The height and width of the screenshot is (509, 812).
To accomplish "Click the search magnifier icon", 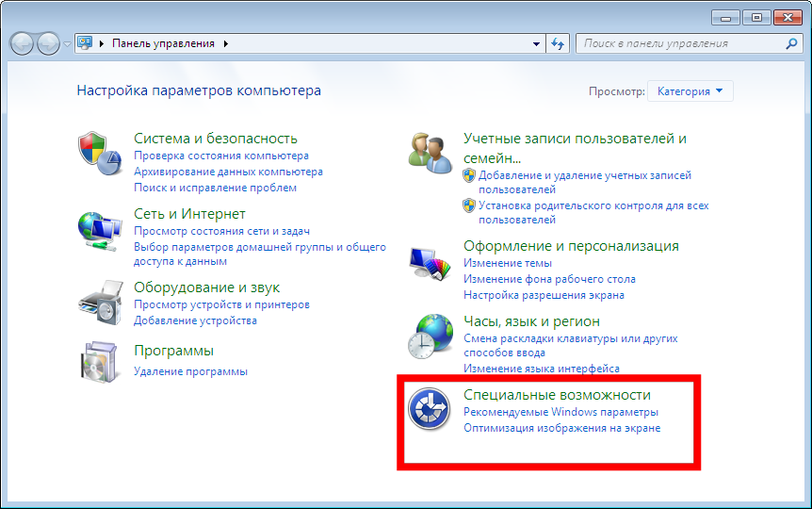I will pos(791,43).
